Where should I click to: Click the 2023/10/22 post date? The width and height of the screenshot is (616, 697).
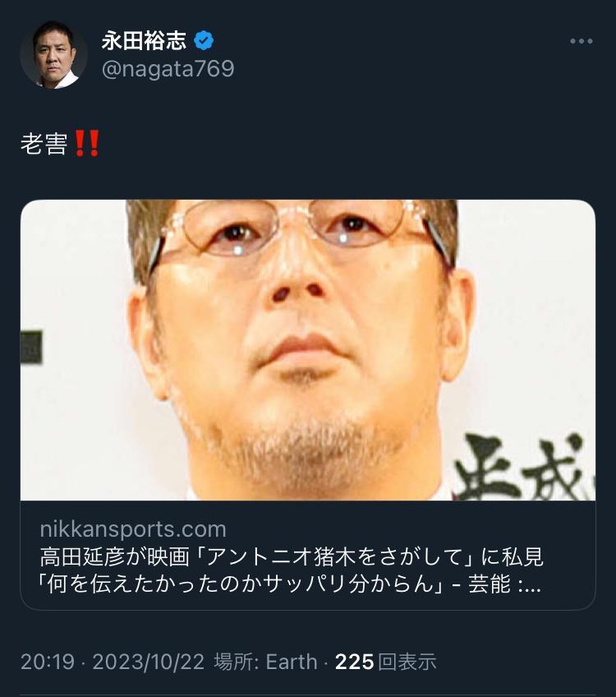pyautogui.click(x=149, y=662)
